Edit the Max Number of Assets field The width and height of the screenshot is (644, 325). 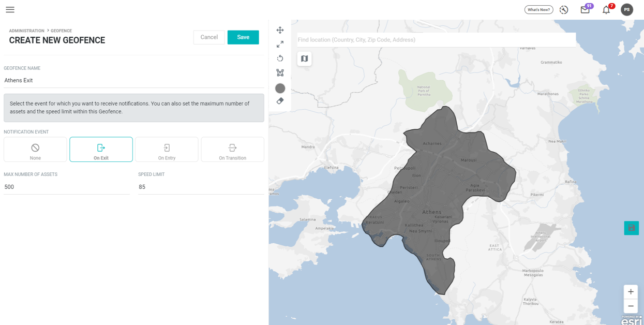[x=67, y=187]
